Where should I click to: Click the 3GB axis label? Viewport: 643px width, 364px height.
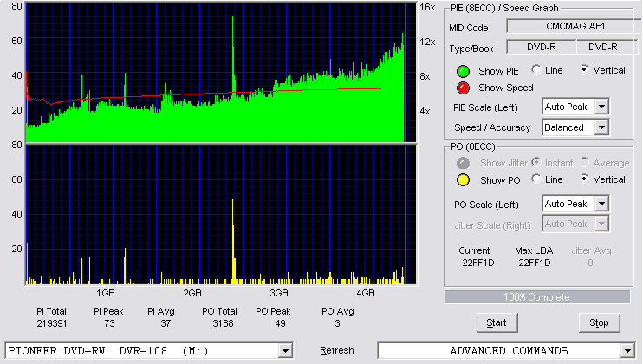[x=279, y=294]
